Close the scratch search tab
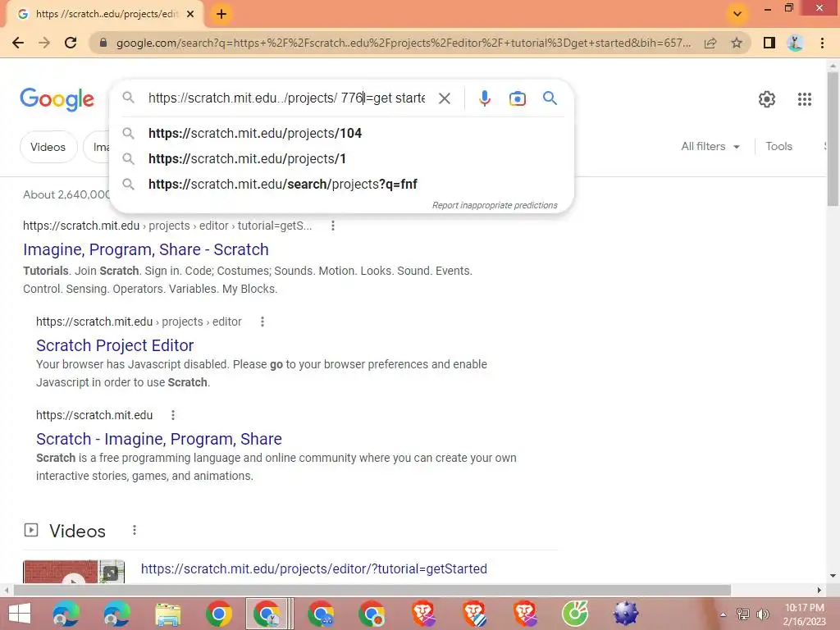Screen dimensions: 840x630 point(190,14)
